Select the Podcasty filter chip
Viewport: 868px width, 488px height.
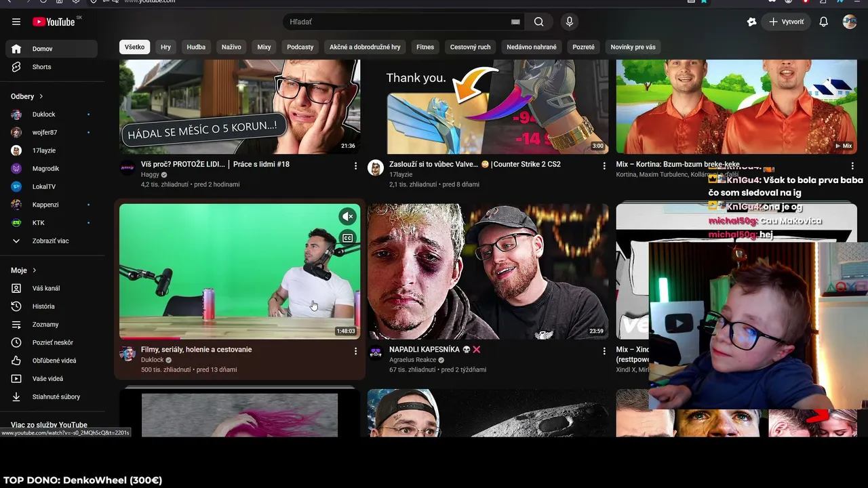300,47
